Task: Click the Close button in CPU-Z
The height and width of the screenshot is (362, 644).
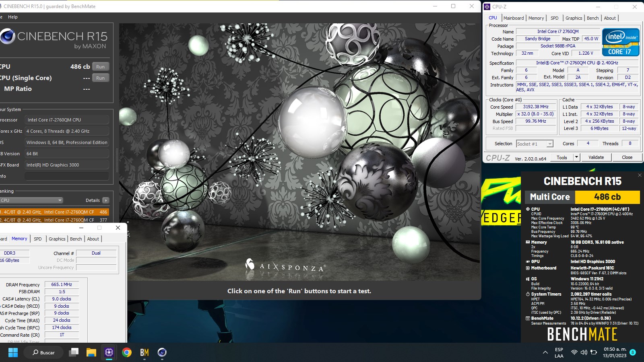Action: [627, 157]
